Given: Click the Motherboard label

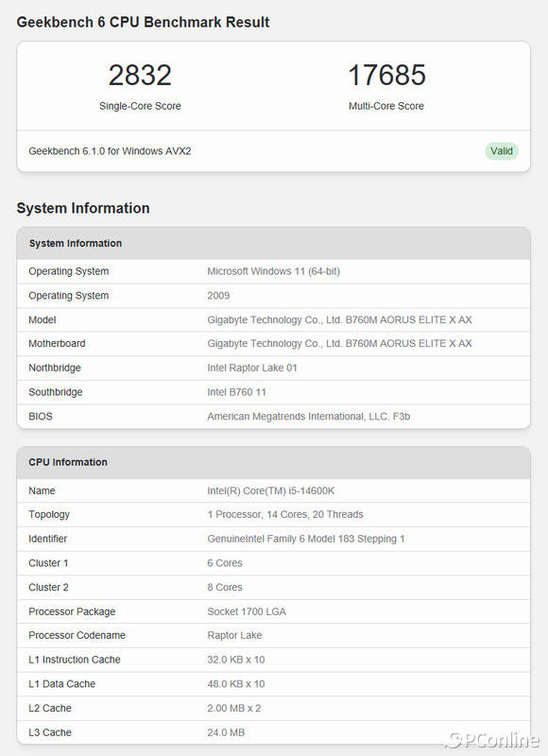Looking at the screenshot, I should (x=57, y=343).
